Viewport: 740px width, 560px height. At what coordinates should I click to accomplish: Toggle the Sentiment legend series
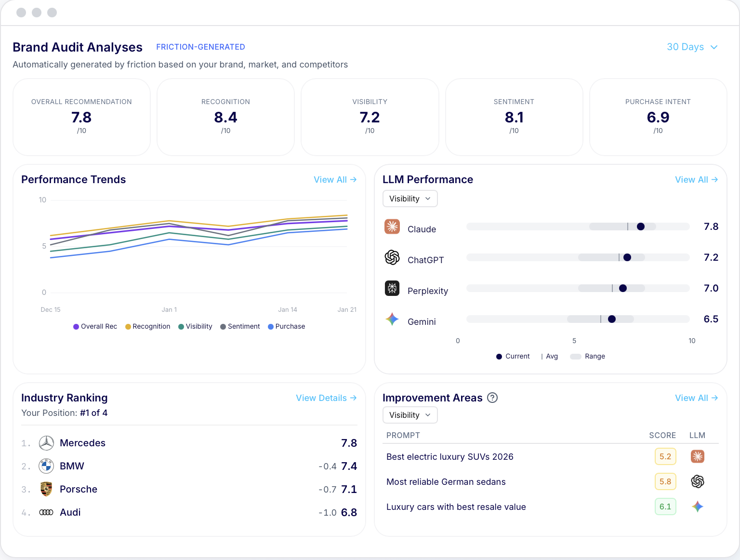(240, 326)
